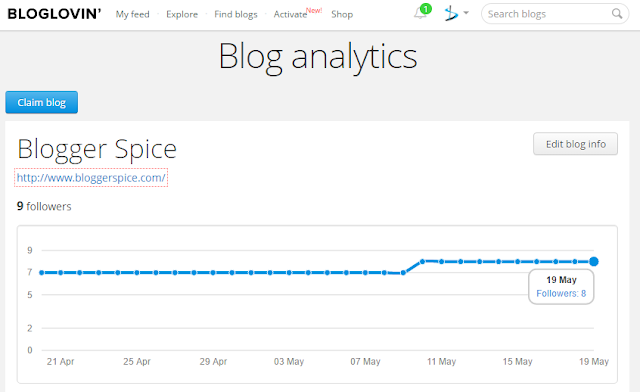Click the Bloglovin' logo
This screenshot has width=640, height=392.
point(54,14)
